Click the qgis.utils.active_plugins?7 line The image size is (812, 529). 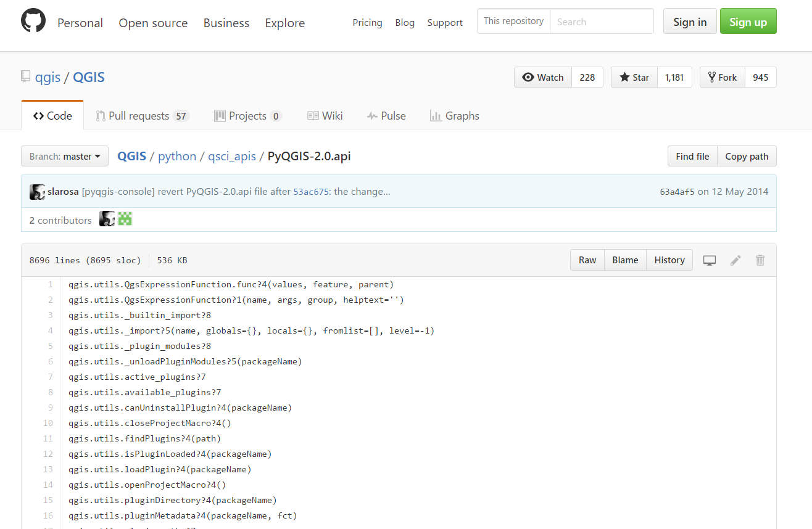[x=137, y=377]
